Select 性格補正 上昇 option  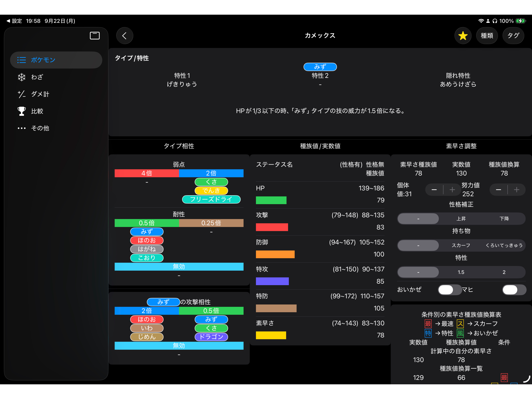click(461, 219)
